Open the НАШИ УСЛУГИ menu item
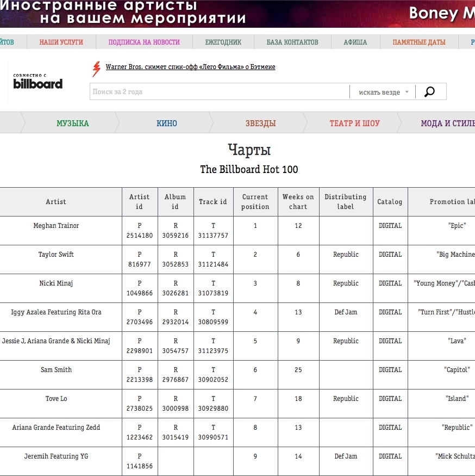Viewport: 475px width, 476px height. [61, 42]
